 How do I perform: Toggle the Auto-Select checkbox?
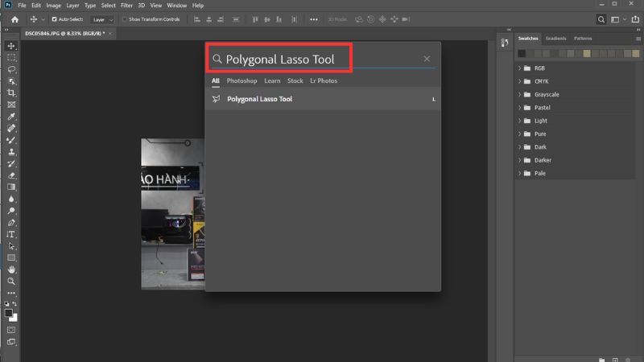tap(54, 19)
